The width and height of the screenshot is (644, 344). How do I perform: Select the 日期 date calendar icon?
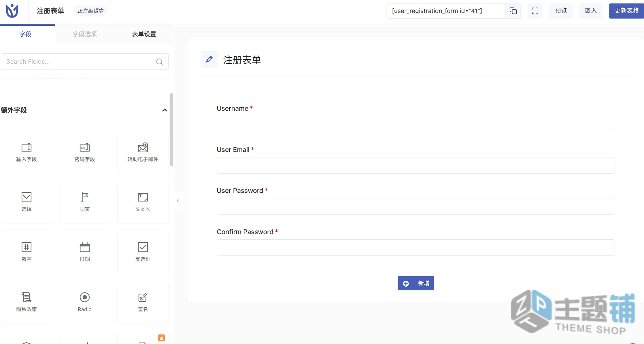point(85,247)
